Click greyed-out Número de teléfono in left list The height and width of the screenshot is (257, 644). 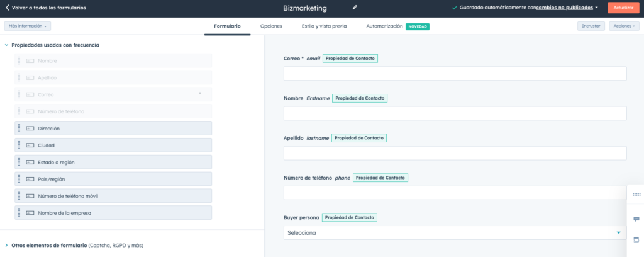(113, 111)
